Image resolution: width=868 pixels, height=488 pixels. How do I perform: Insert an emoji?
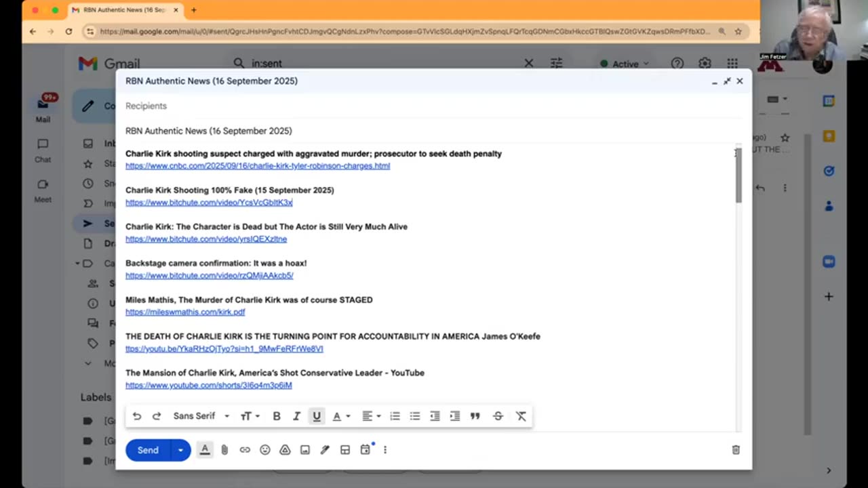[x=265, y=450]
